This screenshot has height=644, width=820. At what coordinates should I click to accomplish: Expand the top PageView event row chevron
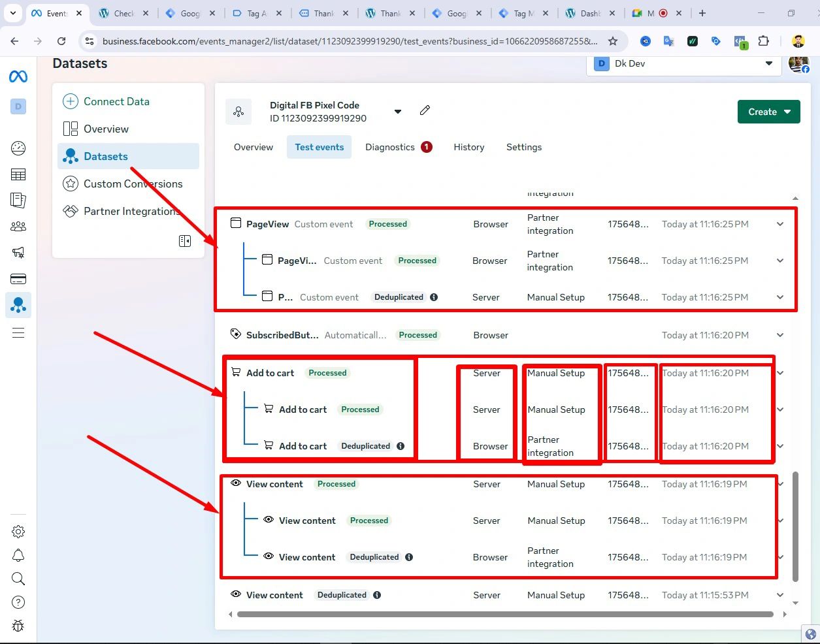(780, 224)
